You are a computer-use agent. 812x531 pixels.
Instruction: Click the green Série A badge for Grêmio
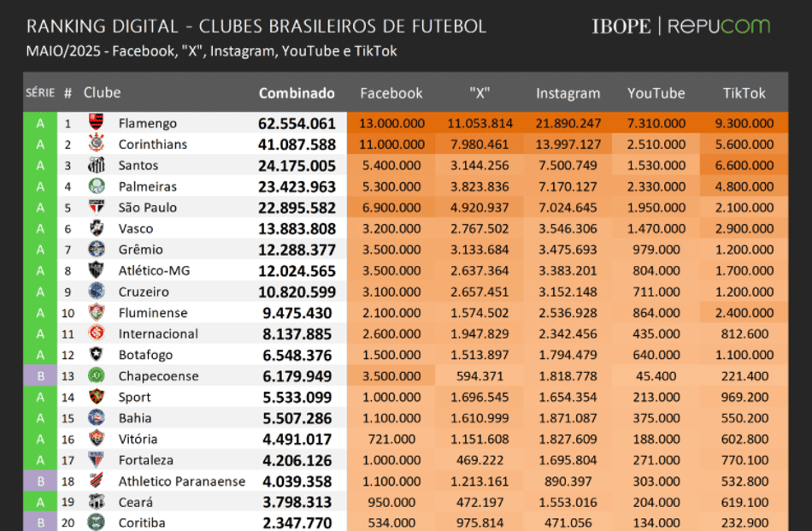[x=40, y=249]
